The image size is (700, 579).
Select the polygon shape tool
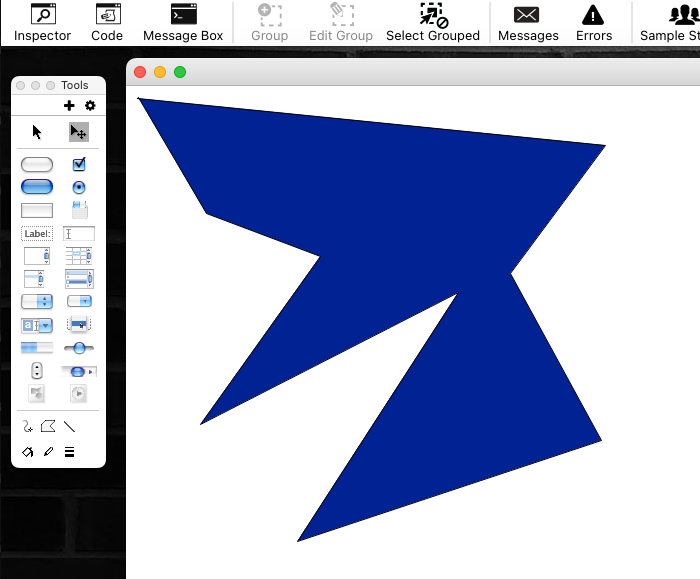tap(48, 427)
